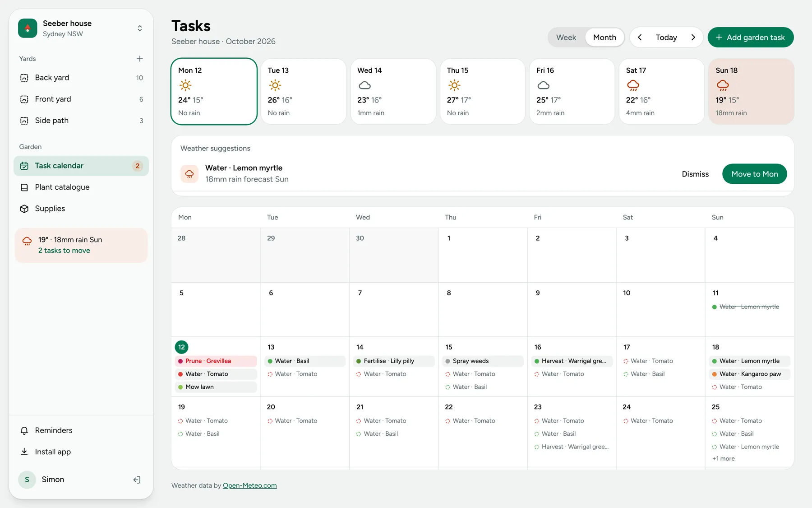
Task: Expand the Seeber house property switcher chevron
Action: coord(140,28)
